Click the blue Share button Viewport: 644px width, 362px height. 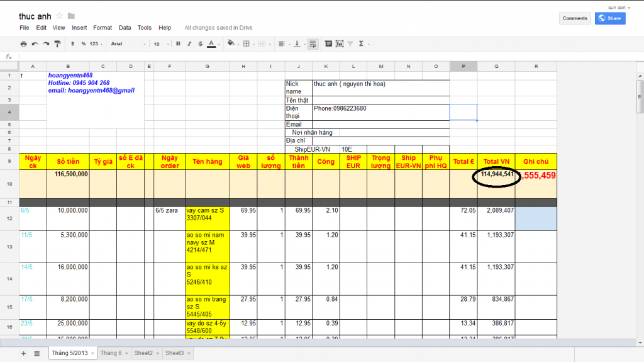pos(610,18)
